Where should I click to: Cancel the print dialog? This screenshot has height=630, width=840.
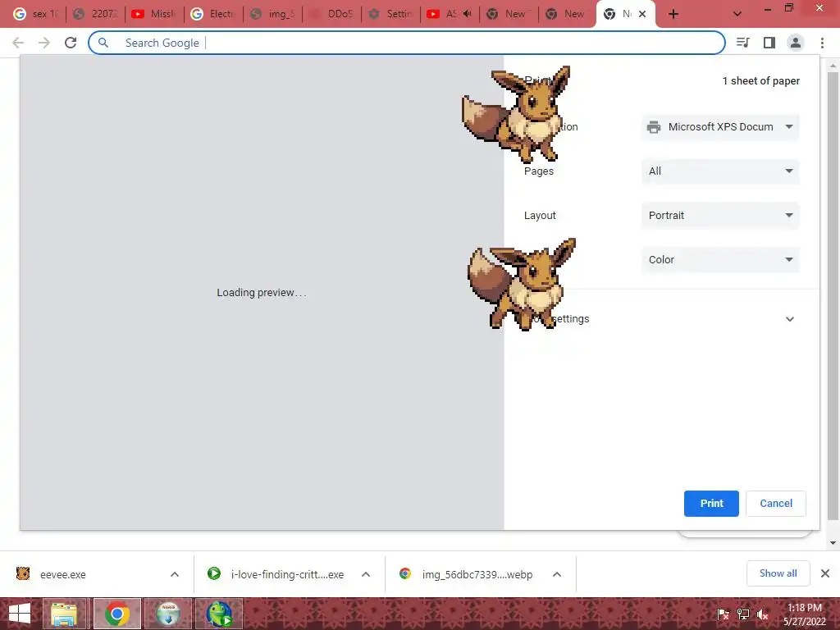point(776,504)
